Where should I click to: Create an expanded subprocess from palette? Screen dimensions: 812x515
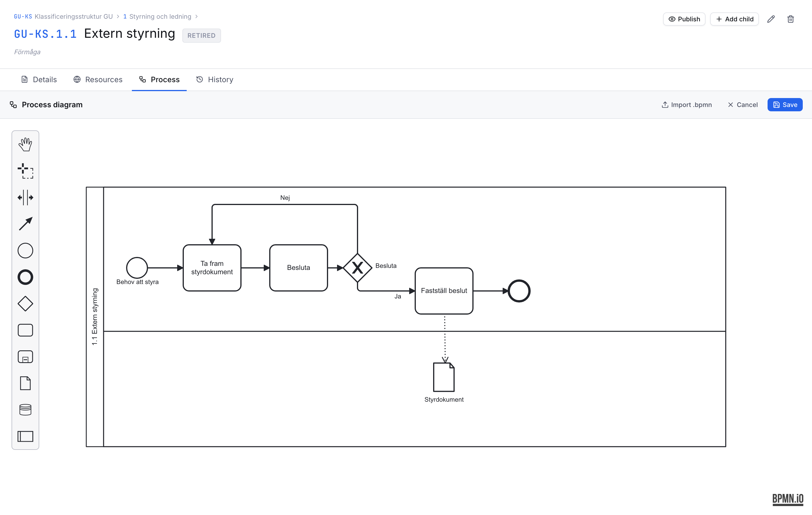coord(25,357)
